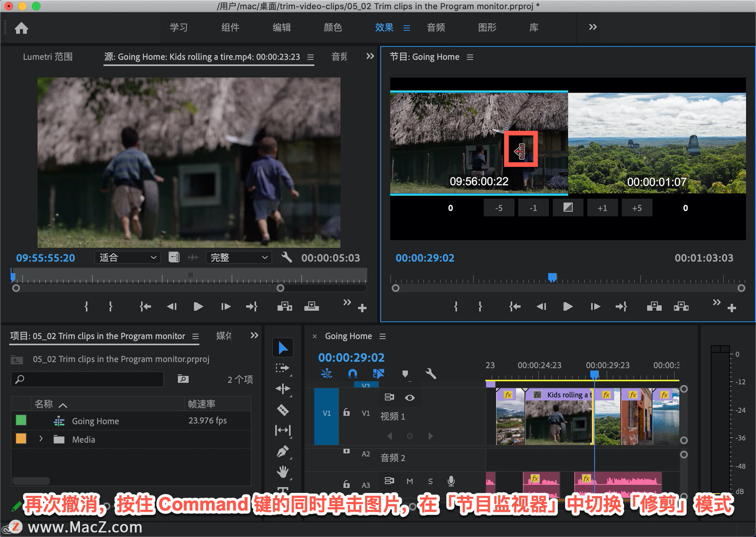Click the Home icon
Screen dimensions: 756x537
tap(21, 28)
